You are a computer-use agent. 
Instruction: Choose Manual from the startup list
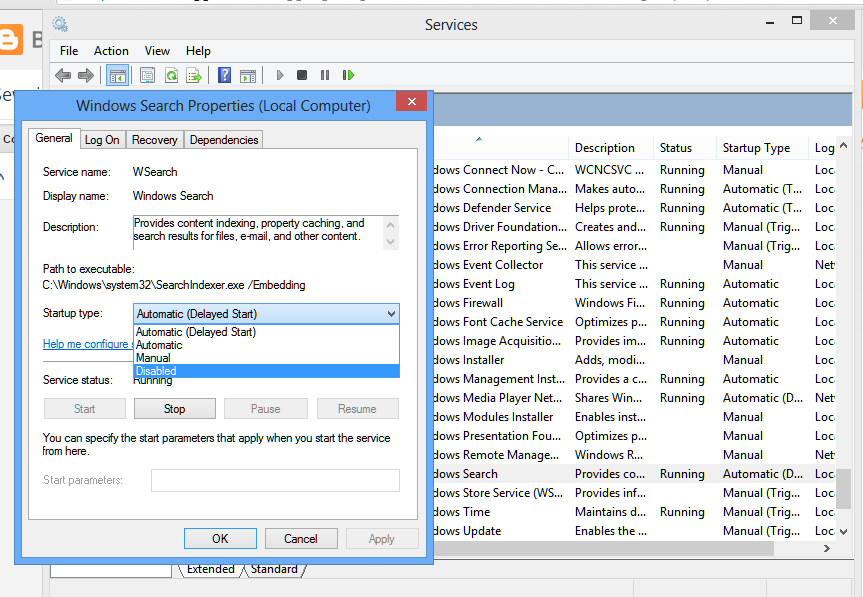(266, 358)
